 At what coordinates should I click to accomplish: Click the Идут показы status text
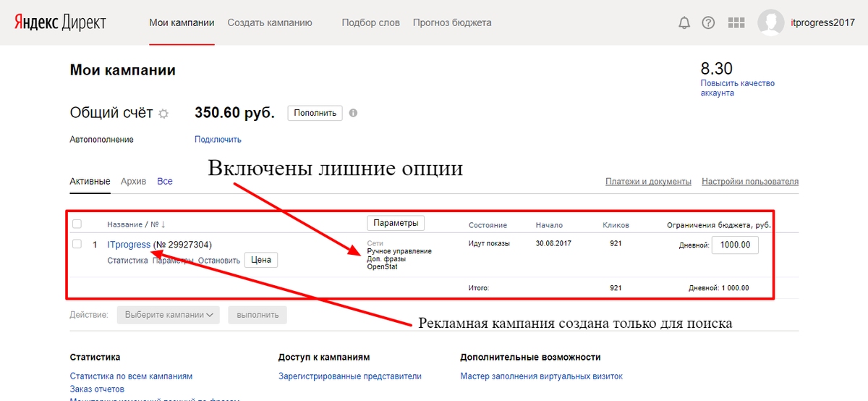pyautogui.click(x=489, y=243)
